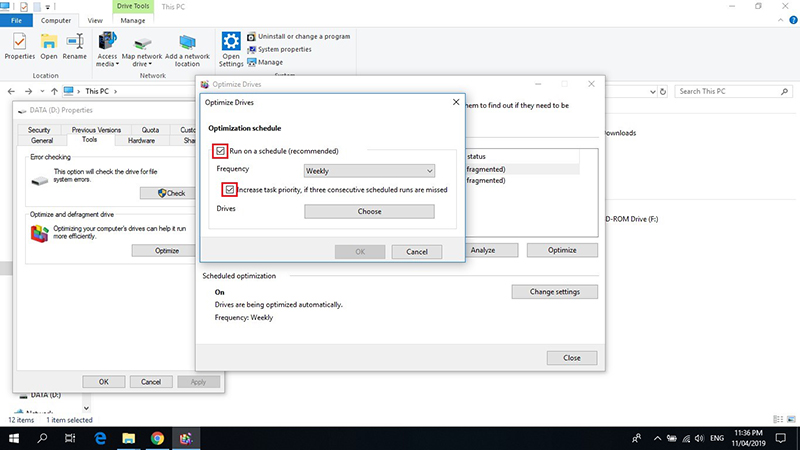Open File Explorer from taskbar

129,438
